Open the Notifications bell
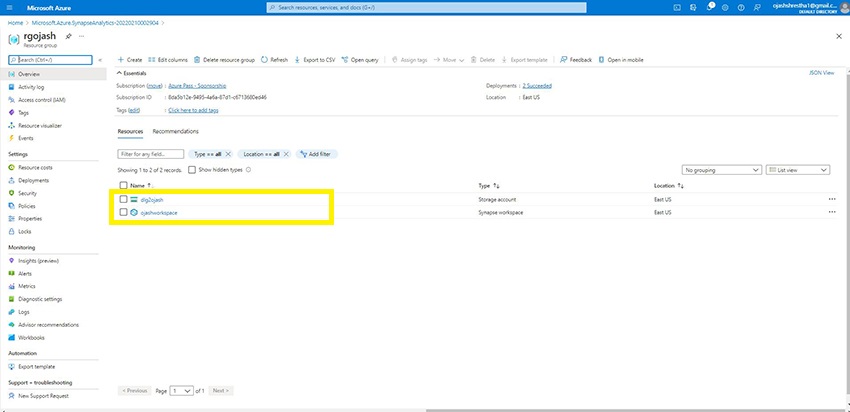The image size is (850, 412). coord(709,8)
